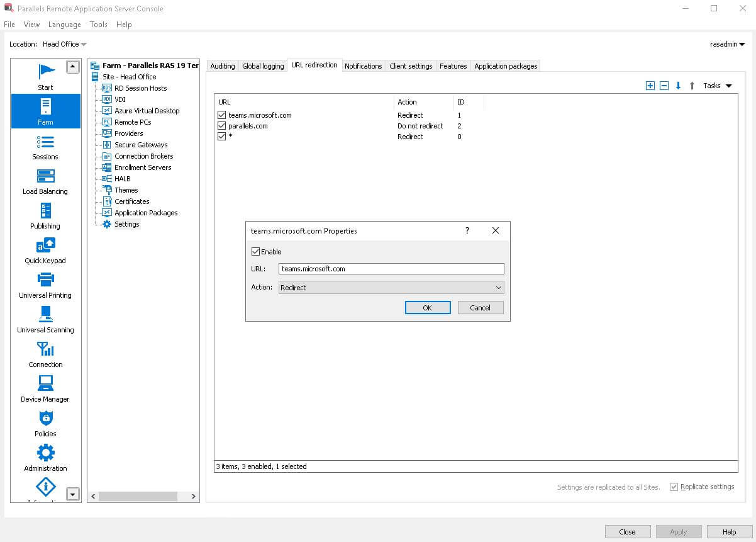This screenshot has height=542, width=756.
Task: Open the Help menu
Action: (x=124, y=25)
